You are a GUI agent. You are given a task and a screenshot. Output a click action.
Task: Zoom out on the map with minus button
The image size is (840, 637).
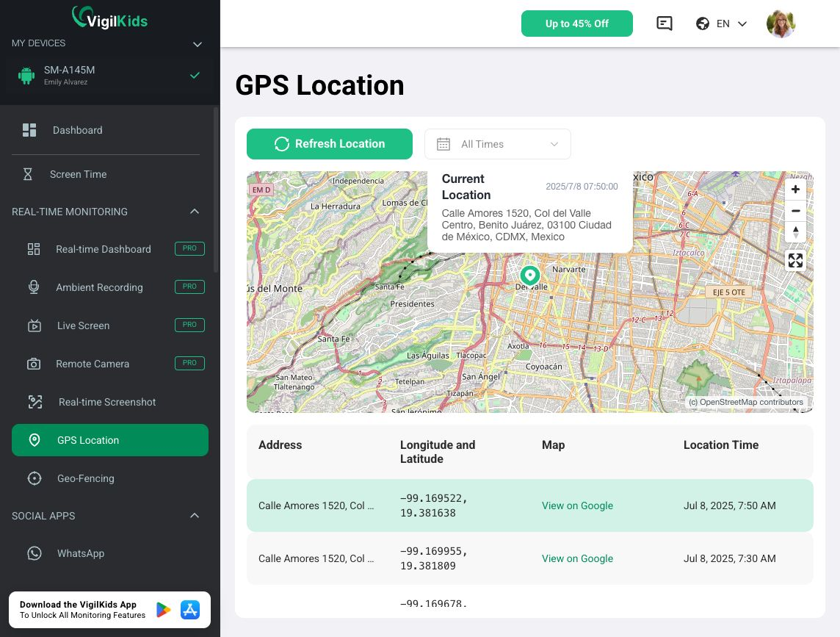click(795, 211)
